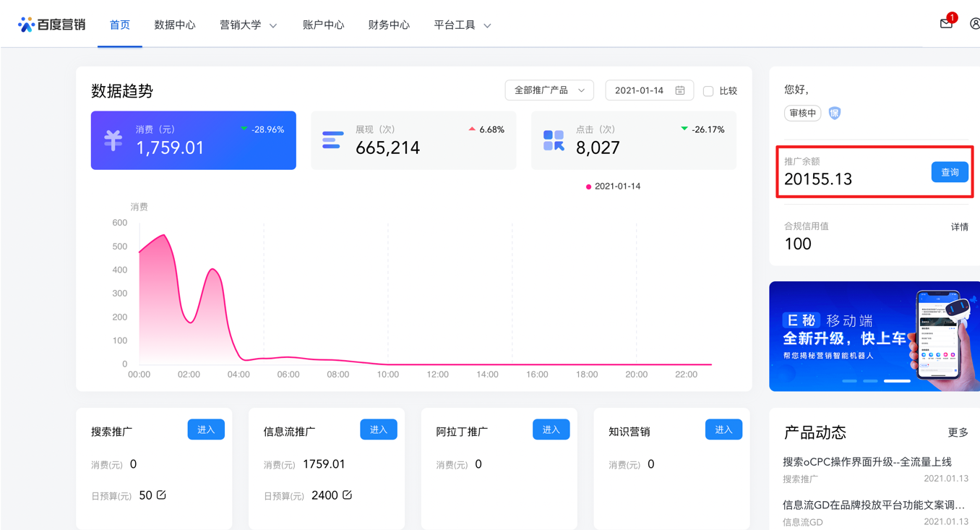Edit the 信息流推广 daily budget via pencil icon
Viewport: 980px width, 530px height.
point(346,495)
